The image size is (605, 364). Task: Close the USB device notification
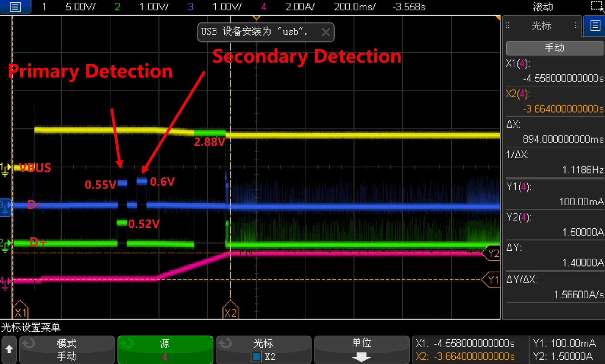[x=326, y=32]
